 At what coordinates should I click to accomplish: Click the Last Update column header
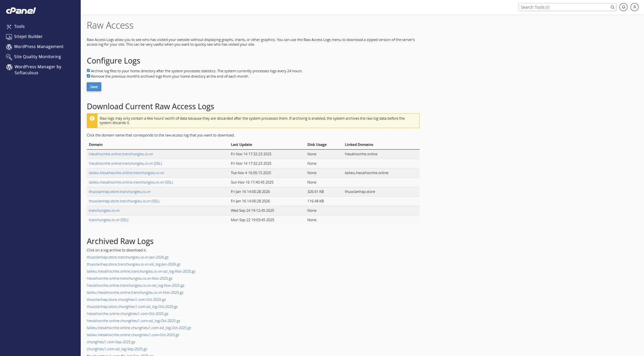(241, 145)
